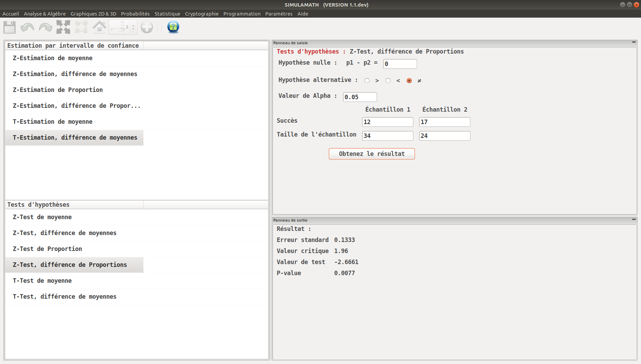Image resolution: width=641 pixels, height=364 pixels.
Task: Click the fit-to-frame toolbar icon
Action: pos(81,27)
